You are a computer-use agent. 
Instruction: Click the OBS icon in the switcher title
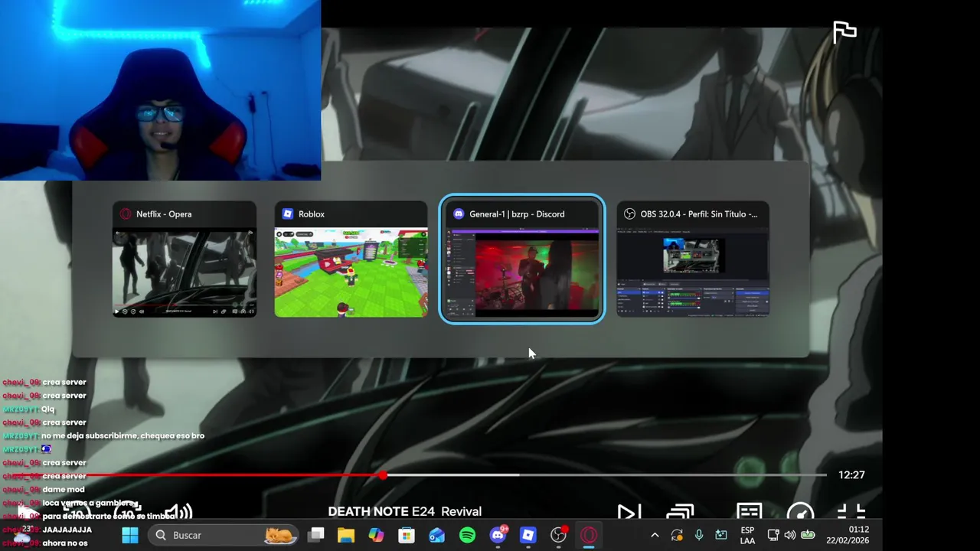click(x=630, y=214)
